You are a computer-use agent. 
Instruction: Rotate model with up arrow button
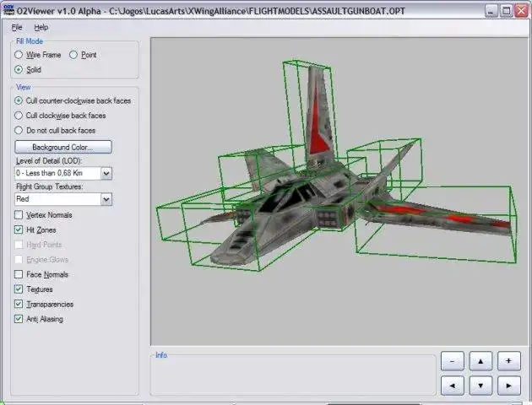tap(480, 361)
